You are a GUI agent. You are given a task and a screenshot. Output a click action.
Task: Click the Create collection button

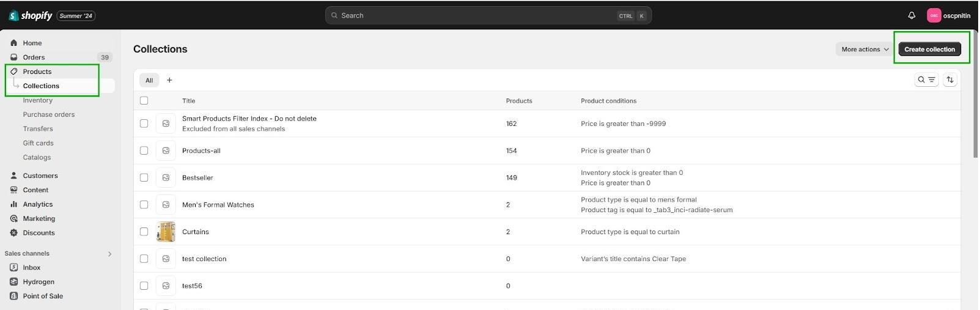[930, 50]
